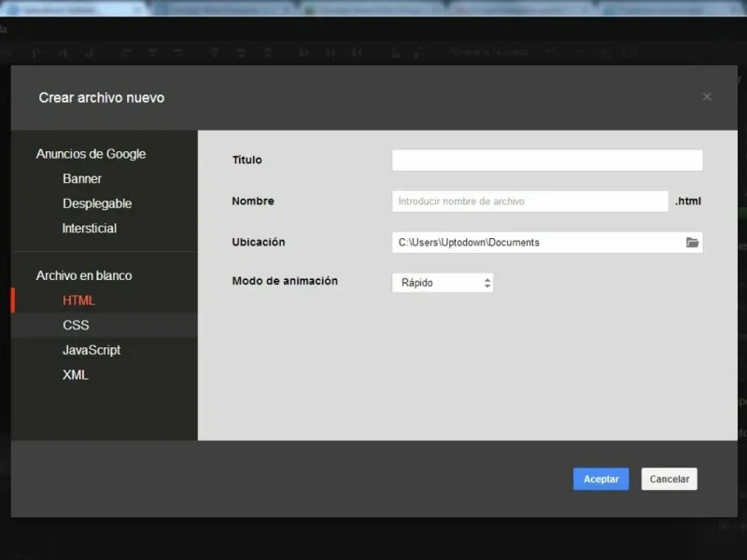Click the Nombre label
This screenshot has width=747, height=560.
pyautogui.click(x=253, y=201)
